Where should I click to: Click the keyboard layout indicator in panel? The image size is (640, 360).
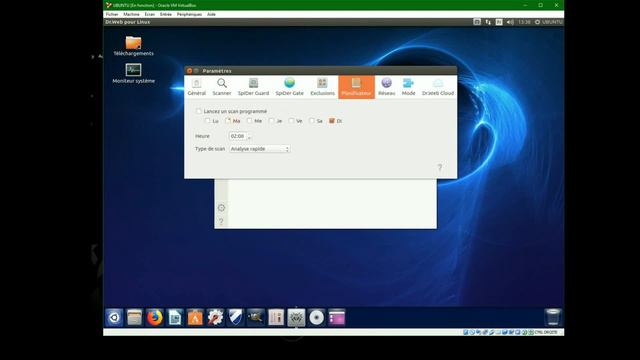pos(499,22)
